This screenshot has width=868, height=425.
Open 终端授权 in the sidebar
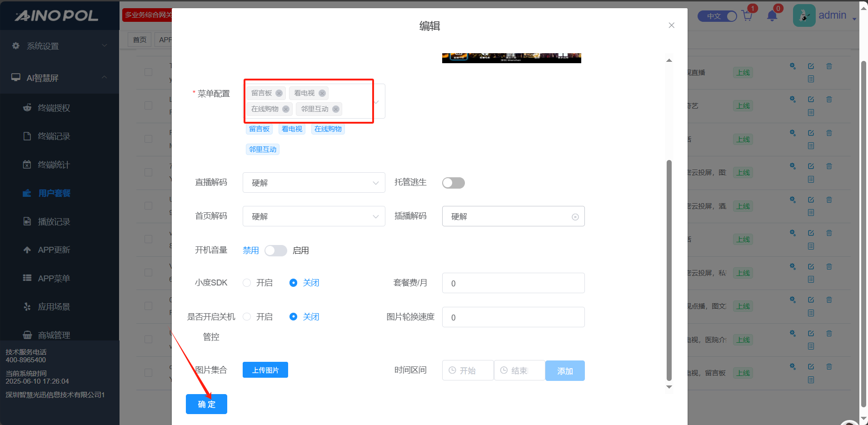click(x=54, y=108)
